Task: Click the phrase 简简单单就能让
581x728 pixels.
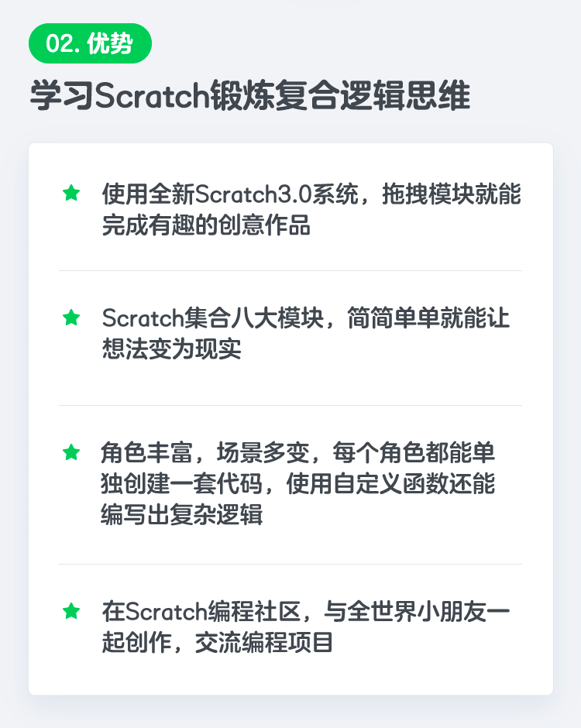Action: point(428,318)
